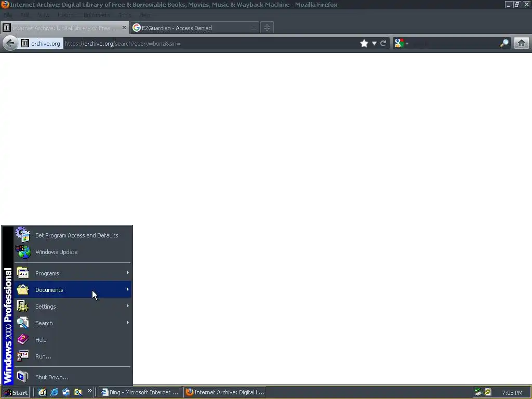The image size is (532, 399).
Task: Click the 7:05 PM clock
Action: click(x=512, y=393)
